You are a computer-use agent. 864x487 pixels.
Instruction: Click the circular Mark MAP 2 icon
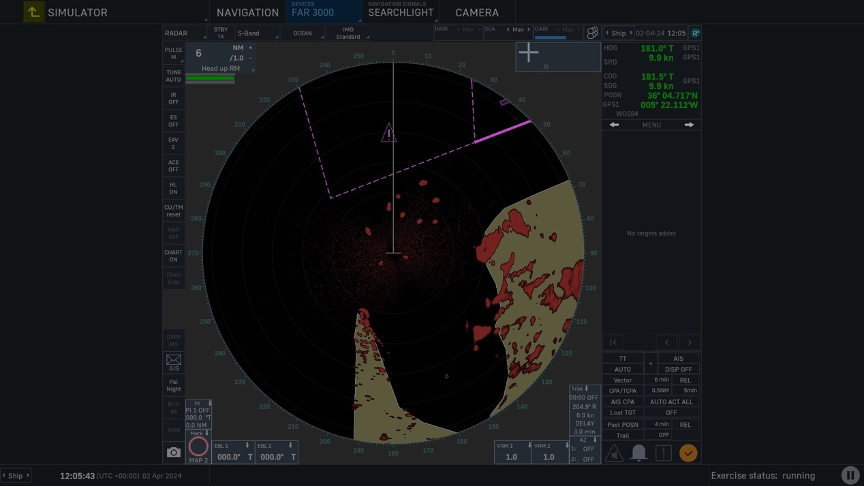198,446
